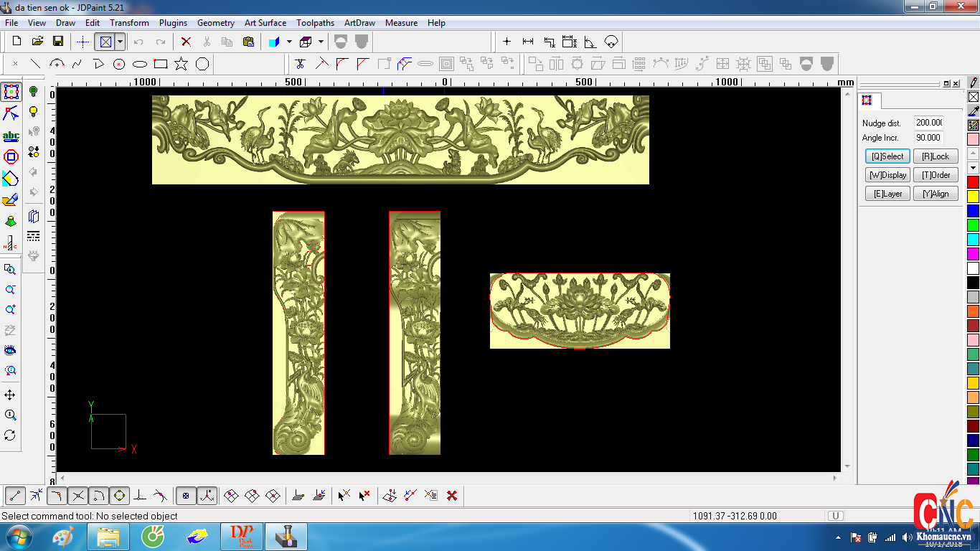Select the star shape drawing tool
The height and width of the screenshot is (551, 980).
tap(181, 64)
